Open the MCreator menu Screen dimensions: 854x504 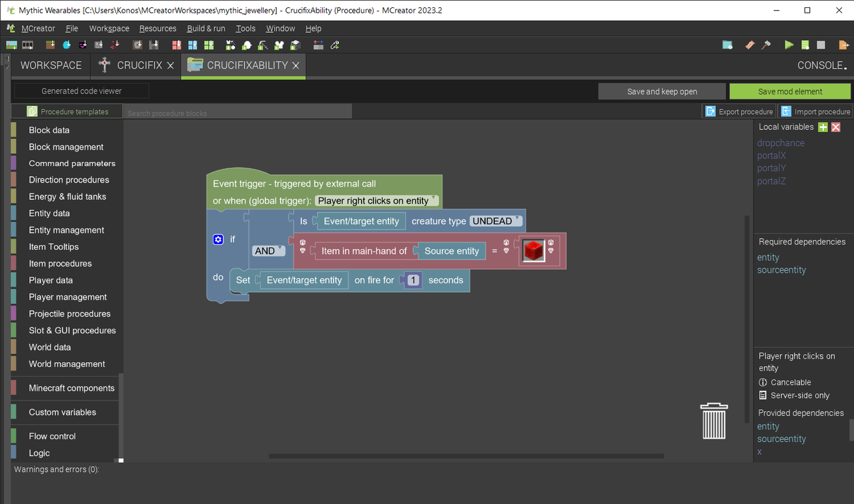[38, 29]
